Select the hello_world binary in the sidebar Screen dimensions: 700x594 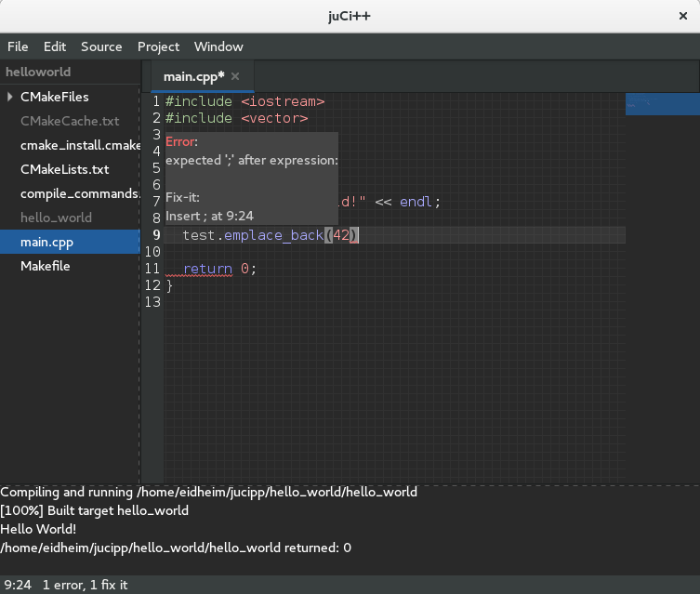tap(56, 218)
